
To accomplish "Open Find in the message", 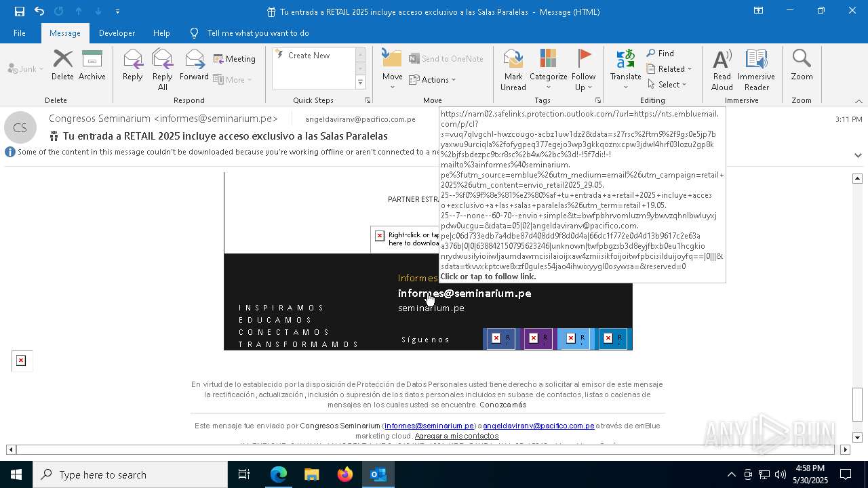I will pyautogui.click(x=660, y=54).
